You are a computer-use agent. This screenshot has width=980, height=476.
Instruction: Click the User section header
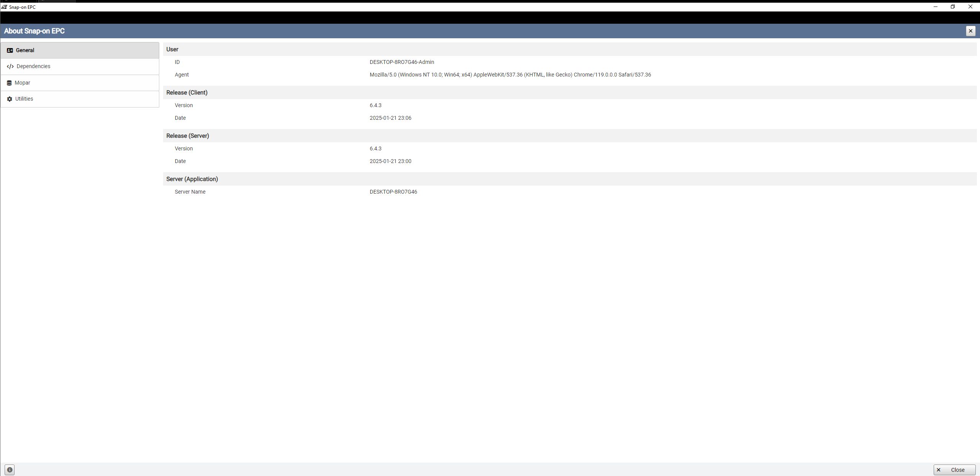(x=569, y=49)
